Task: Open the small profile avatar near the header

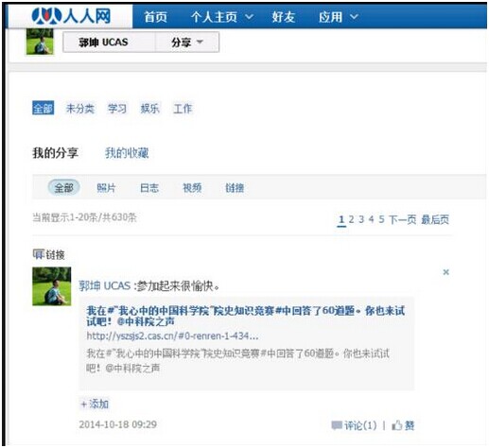Action: (x=40, y=42)
